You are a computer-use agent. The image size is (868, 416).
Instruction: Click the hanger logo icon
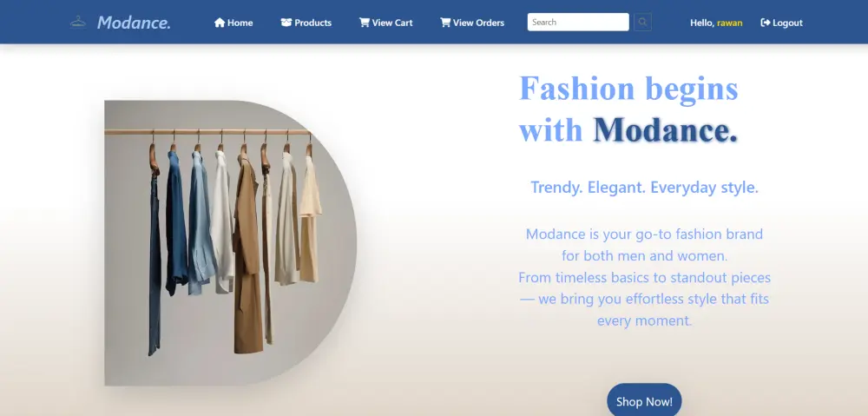pyautogui.click(x=78, y=23)
